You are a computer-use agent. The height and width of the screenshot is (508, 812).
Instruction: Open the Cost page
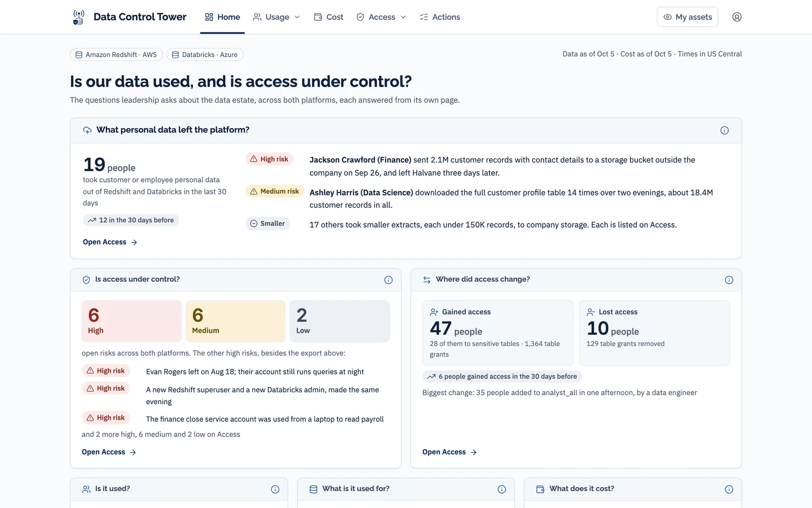[x=328, y=17]
